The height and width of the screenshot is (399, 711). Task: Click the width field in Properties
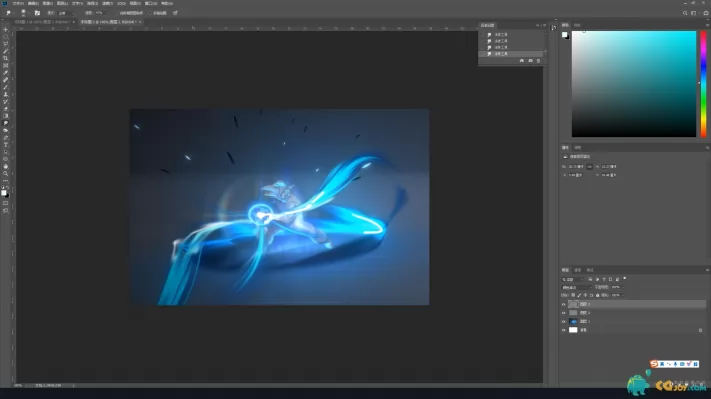click(x=576, y=166)
